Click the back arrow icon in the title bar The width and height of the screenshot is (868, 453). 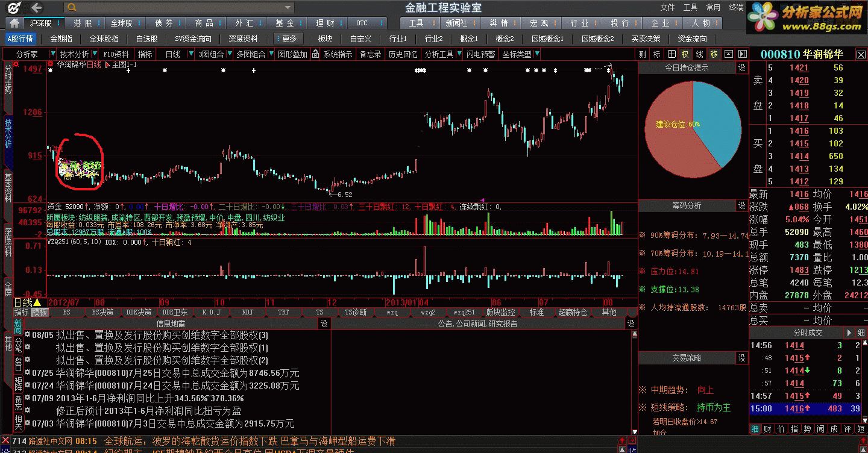(x=36, y=8)
